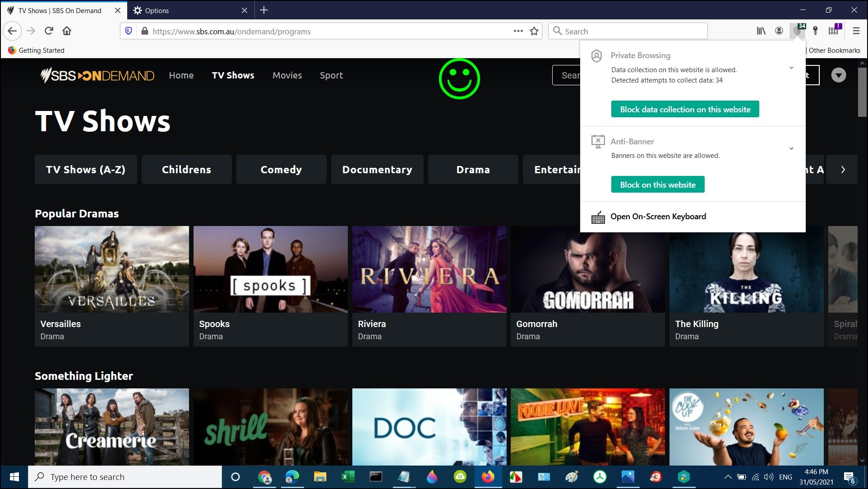Click Block data collection on this website
This screenshot has width=868, height=489.
coord(685,109)
